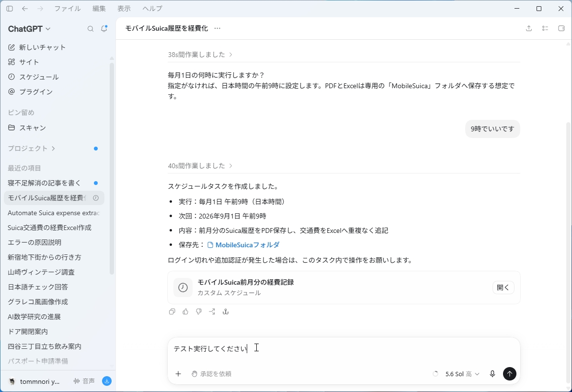The height and width of the screenshot is (392, 572).
Task: Click the モバイルSuica履歴を経費化 chat title
Action: (166, 28)
